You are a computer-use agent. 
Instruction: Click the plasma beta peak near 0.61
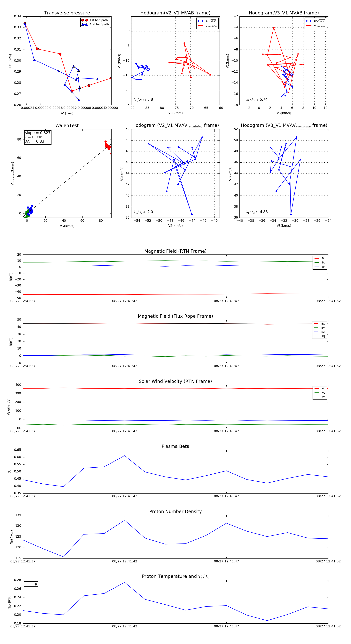click(125, 455)
